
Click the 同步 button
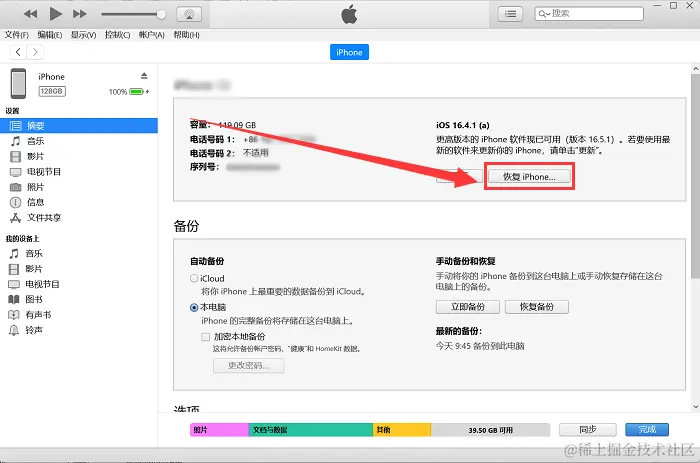[588, 430]
